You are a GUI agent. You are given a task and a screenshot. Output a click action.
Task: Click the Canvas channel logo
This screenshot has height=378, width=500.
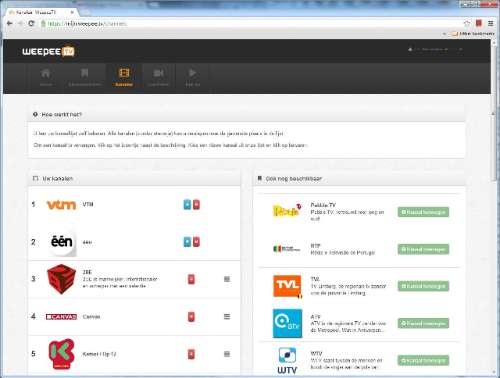pyautogui.click(x=61, y=317)
